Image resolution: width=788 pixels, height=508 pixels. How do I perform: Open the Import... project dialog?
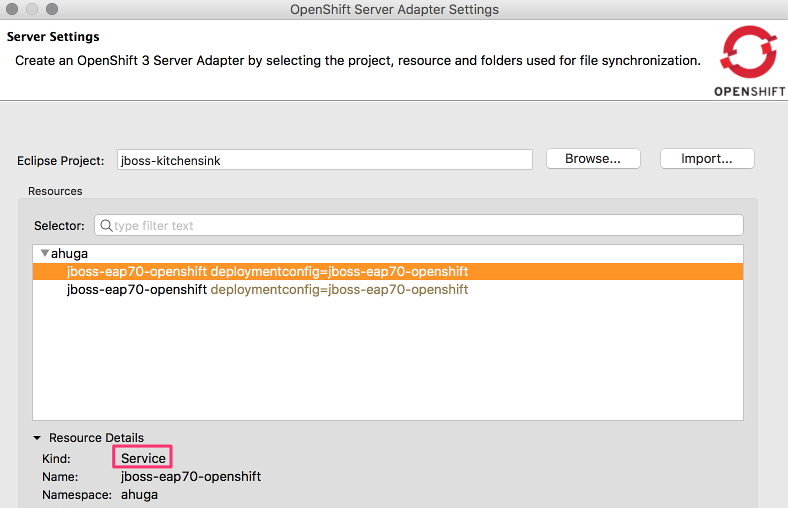tap(707, 159)
